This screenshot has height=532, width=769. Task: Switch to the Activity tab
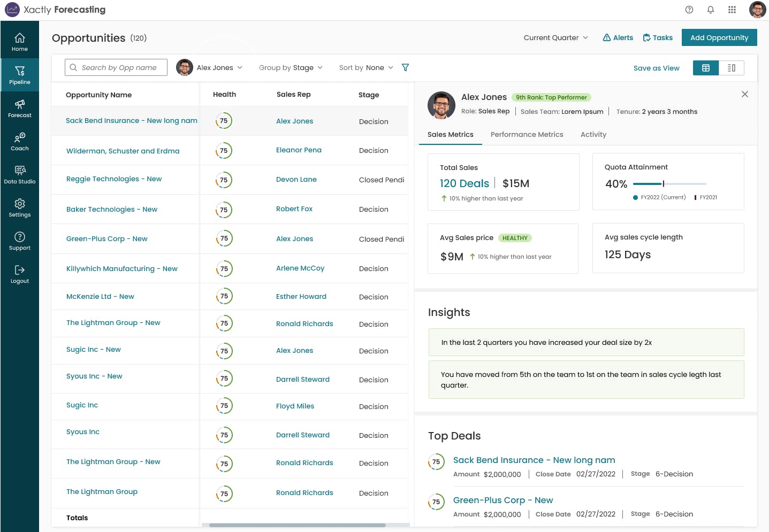point(593,135)
